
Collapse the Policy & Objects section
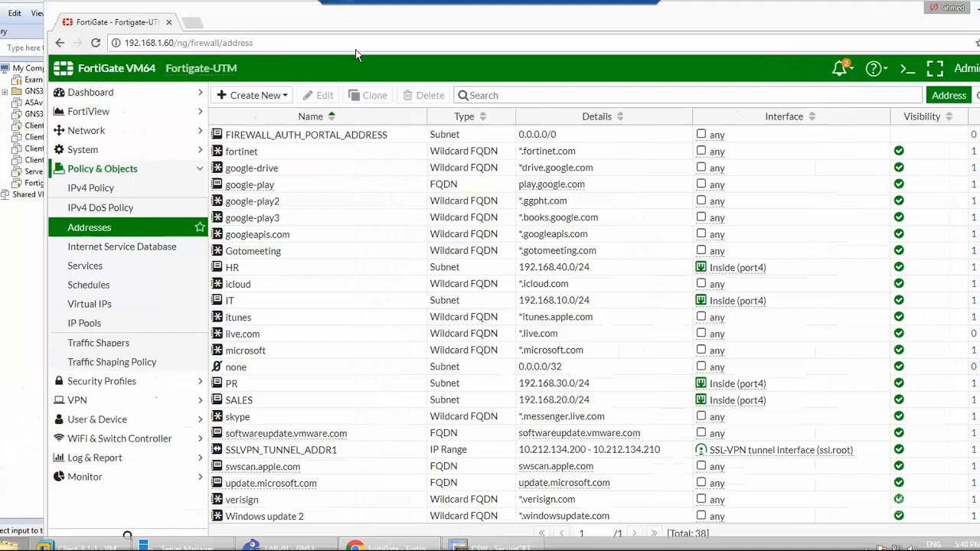point(200,168)
